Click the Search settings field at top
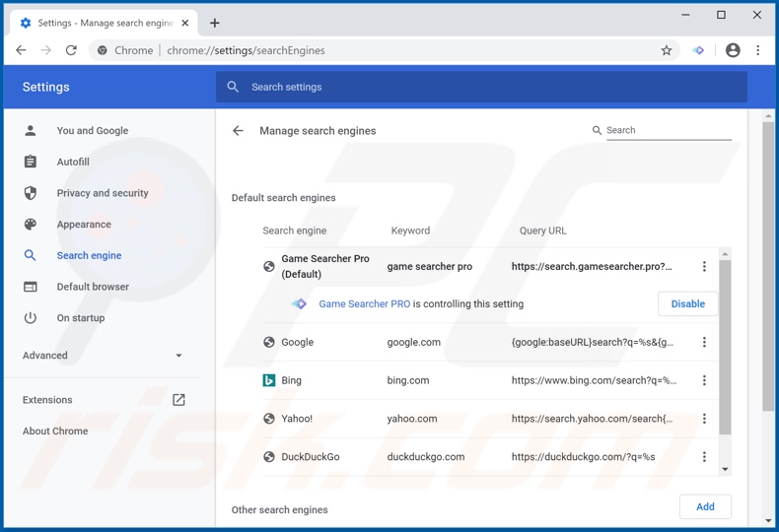This screenshot has width=779, height=532. pyautogui.click(x=481, y=87)
